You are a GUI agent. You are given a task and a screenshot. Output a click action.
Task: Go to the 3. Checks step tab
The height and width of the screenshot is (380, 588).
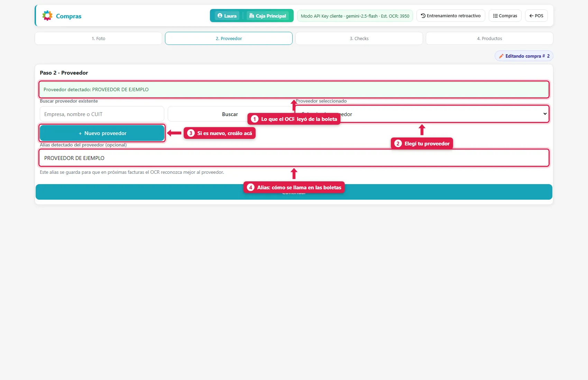point(359,38)
